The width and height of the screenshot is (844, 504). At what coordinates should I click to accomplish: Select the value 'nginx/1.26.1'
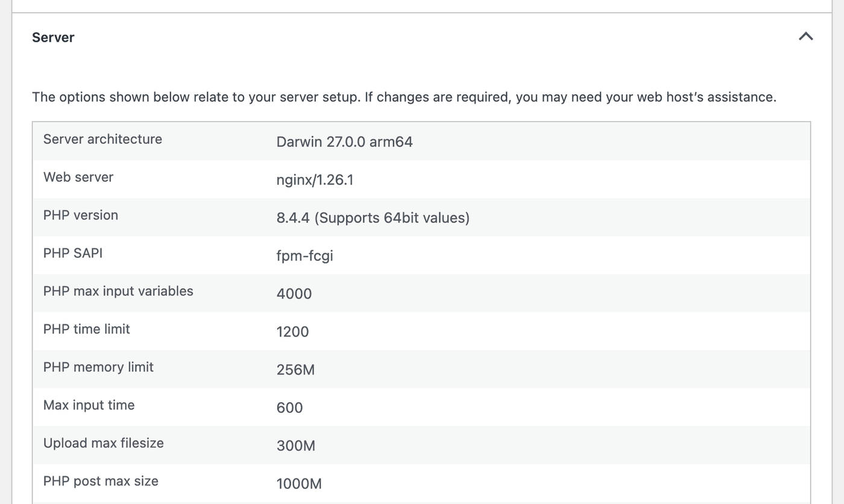(x=315, y=180)
